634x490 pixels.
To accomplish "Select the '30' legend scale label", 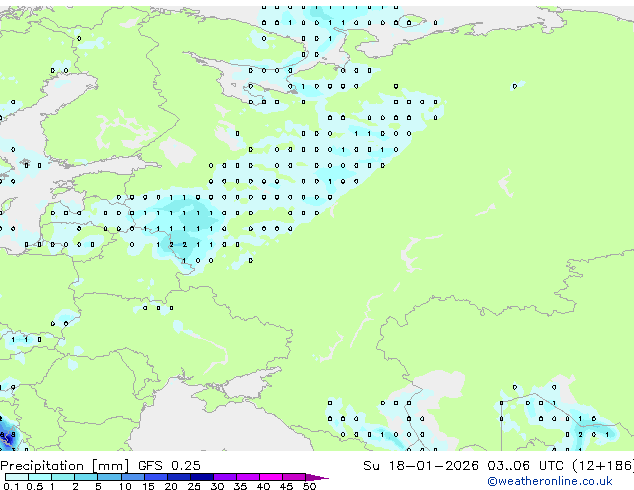I will click(217, 486).
